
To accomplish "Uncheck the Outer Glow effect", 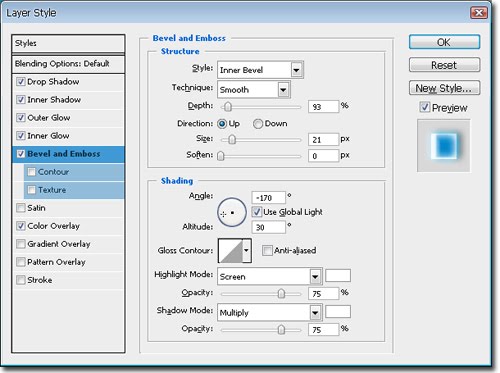I will pyautogui.click(x=21, y=118).
